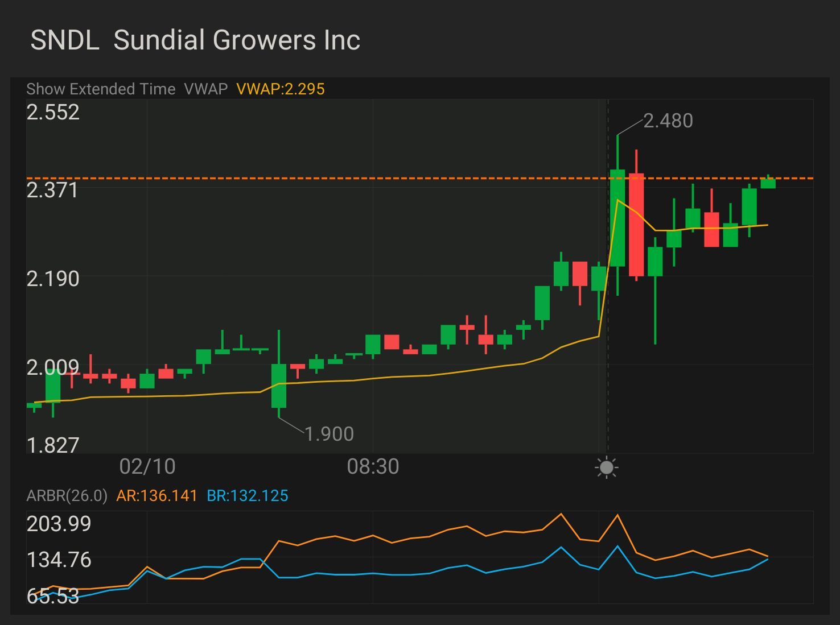Click the VWAP:2.295 value readout
Screen dimensions: 840x625
tap(280, 89)
